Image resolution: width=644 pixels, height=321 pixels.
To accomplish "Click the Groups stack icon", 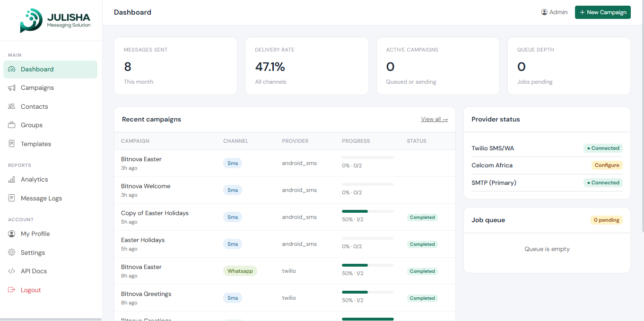I will (12, 125).
